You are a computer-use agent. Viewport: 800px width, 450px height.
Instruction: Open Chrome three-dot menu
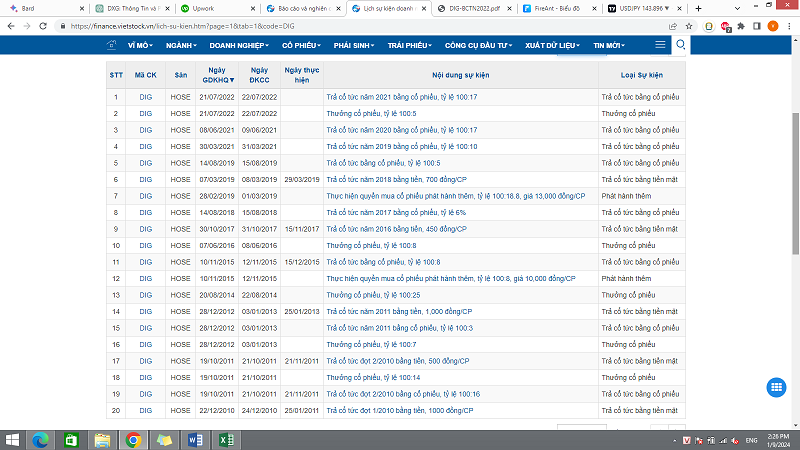coord(787,25)
